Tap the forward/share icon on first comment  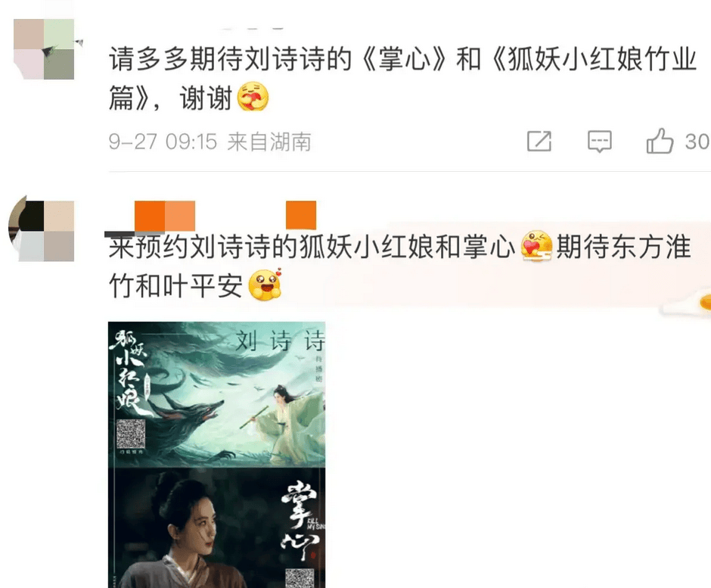click(x=539, y=141)
